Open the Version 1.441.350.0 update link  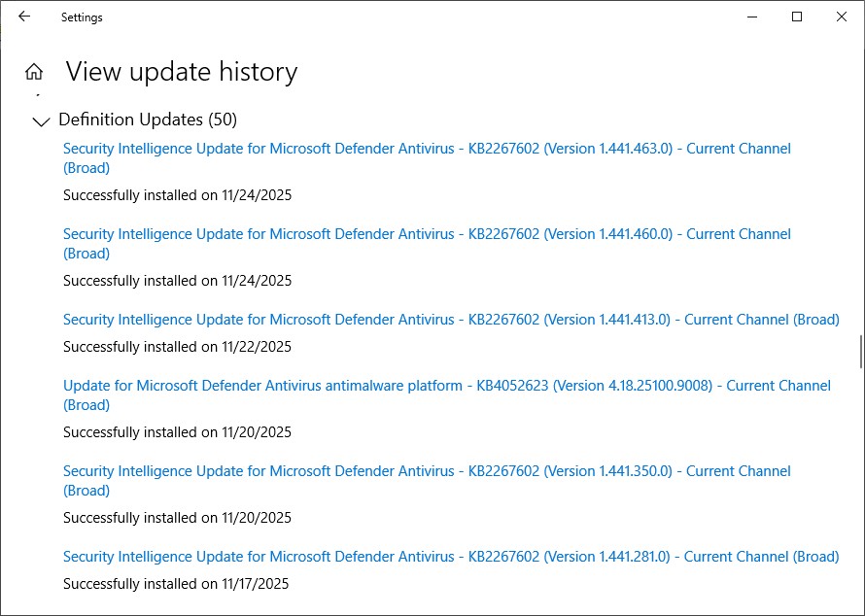(x=427, y=472)
